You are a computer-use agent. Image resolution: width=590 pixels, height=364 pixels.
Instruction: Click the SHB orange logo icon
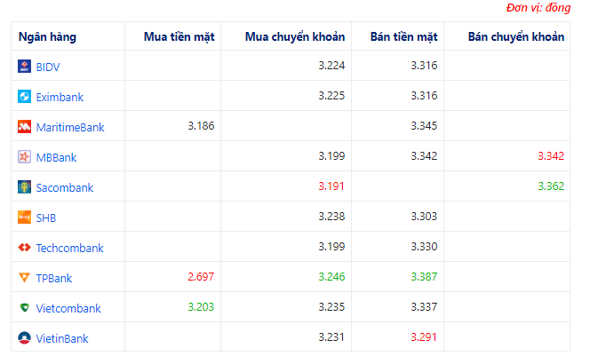[25, 218]
